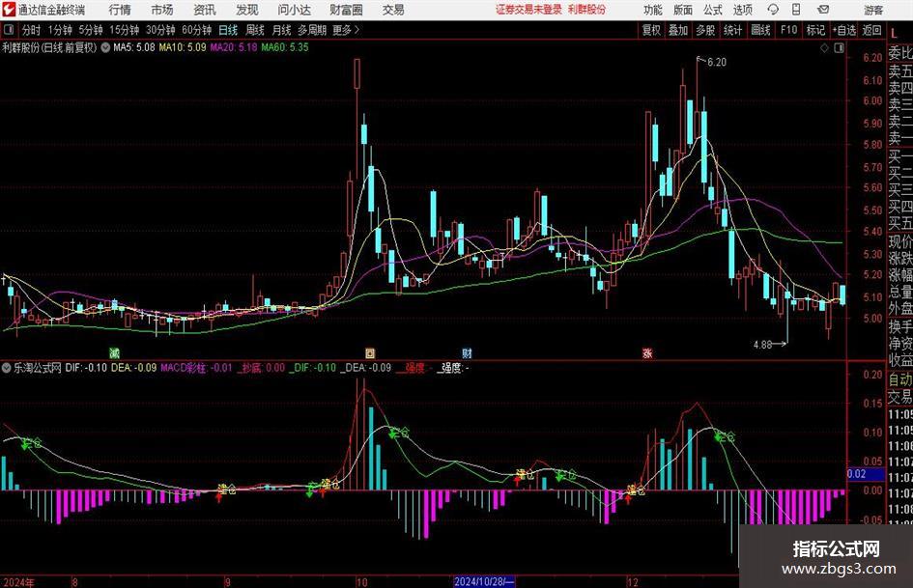Image resolution: width=913 pixels, height=588 pixels.
Task: Click the 多股 multi-stock button
Action: pos(705,30)
